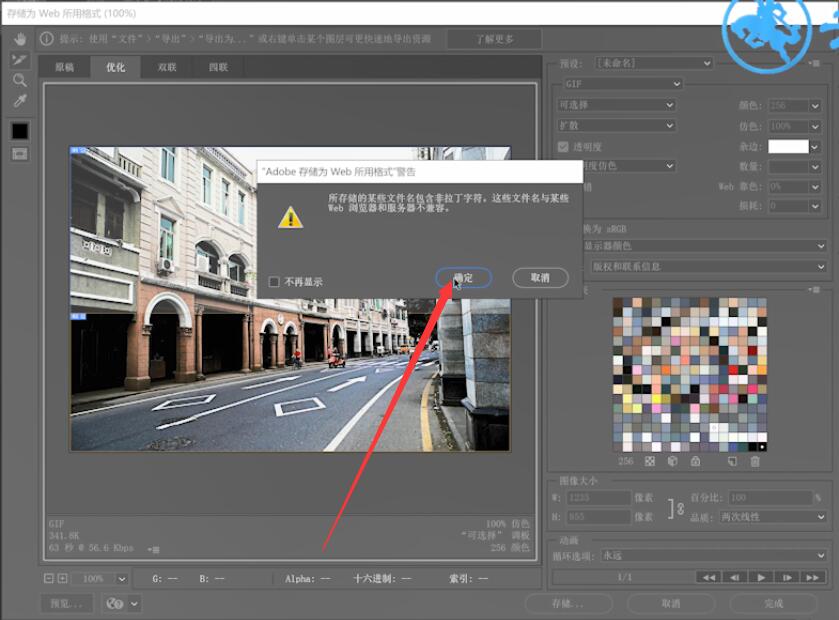Step to previous animation frame
Image resolution: width=839 pixels, height=620 pixels.
(x=735, y=577)
